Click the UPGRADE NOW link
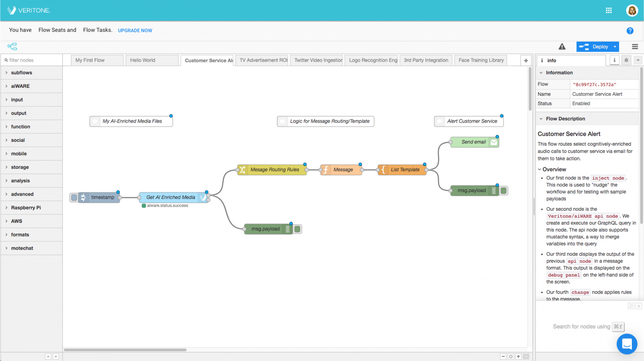This screenshot has width=644, height=361. (x=135, y=31)
